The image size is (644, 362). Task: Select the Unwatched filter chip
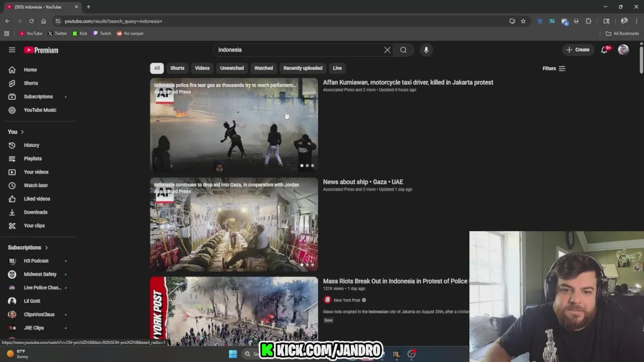click(x=232, y=68)
